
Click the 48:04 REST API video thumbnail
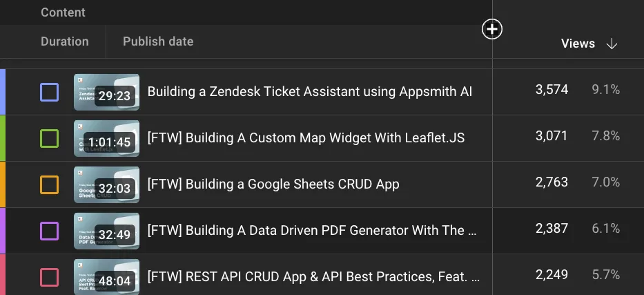coord(106,277)
